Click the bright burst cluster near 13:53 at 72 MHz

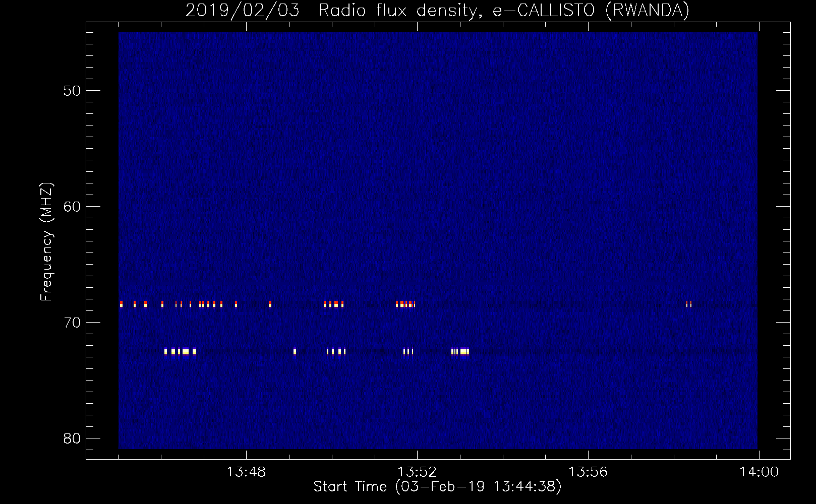click(x=460, y=352)
